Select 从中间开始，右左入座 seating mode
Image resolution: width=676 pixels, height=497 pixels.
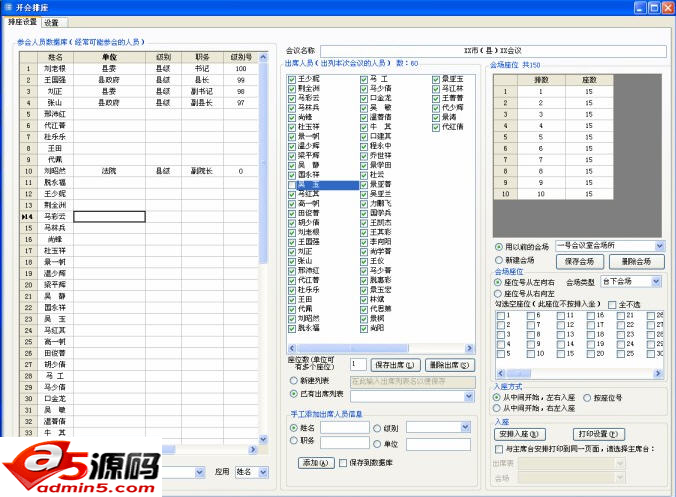497,408
